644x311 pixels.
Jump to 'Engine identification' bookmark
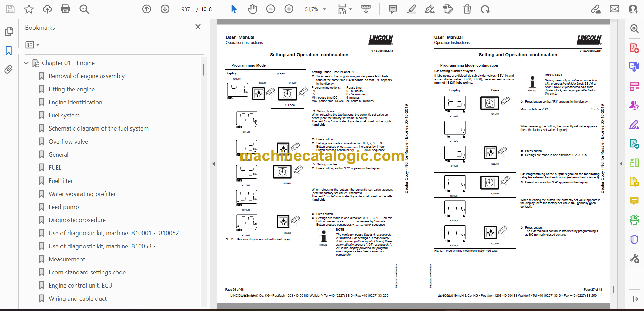click(75, 102)
